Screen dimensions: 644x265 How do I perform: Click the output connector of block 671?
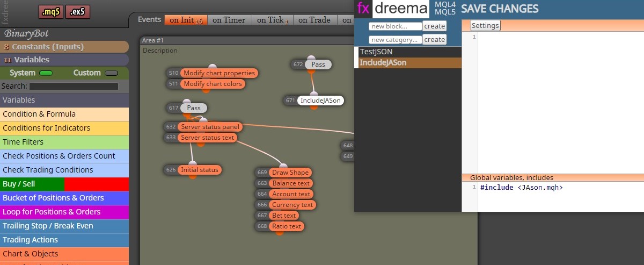[314, 106]
